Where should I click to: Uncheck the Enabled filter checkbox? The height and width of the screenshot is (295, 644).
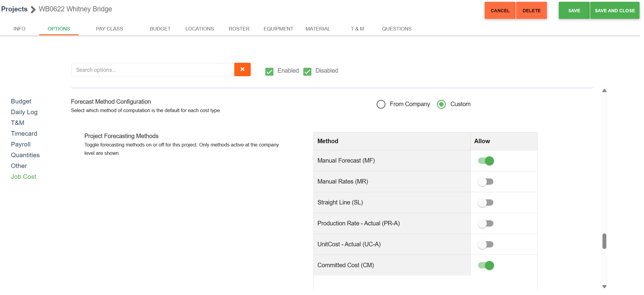point(269,71)
